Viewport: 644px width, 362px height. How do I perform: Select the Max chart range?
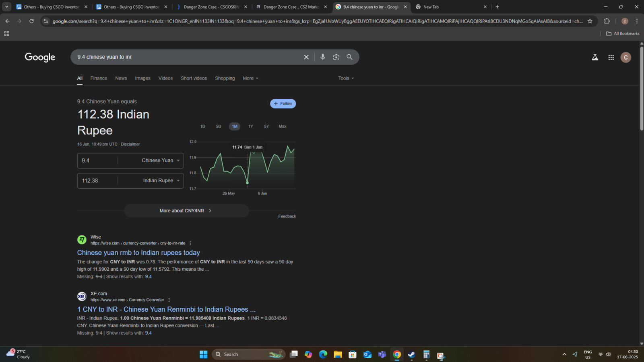click(283, 127)
